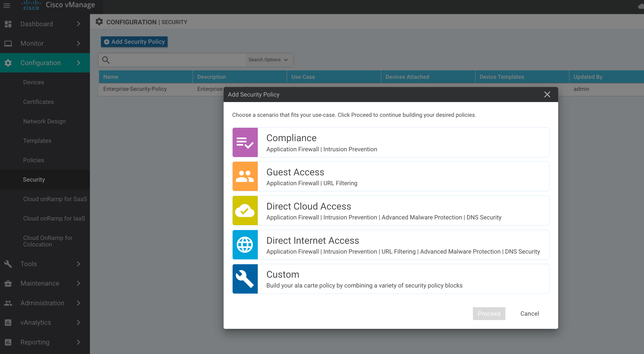Click the Direct Internet Access globe icon
644x354 pixels.
[x=245, y=245]
